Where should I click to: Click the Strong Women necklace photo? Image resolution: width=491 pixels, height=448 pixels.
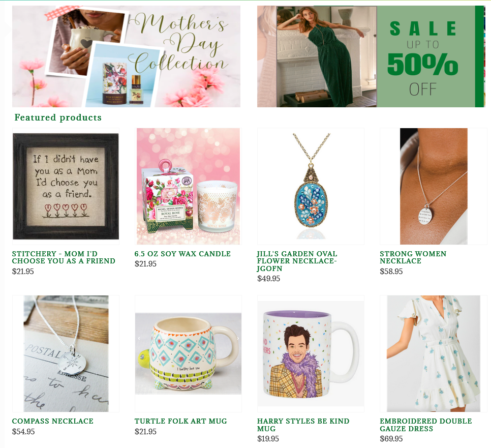point(434,186)
